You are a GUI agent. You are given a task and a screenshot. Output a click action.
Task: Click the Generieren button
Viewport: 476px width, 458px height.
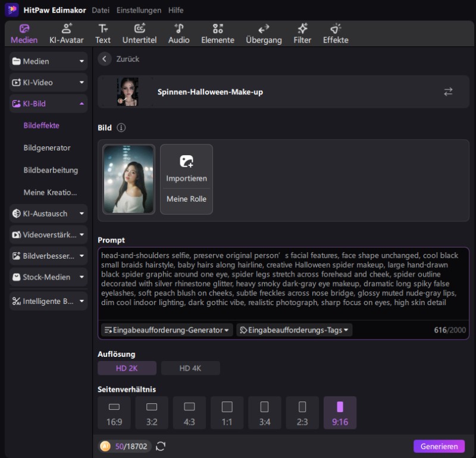(439, 446)
